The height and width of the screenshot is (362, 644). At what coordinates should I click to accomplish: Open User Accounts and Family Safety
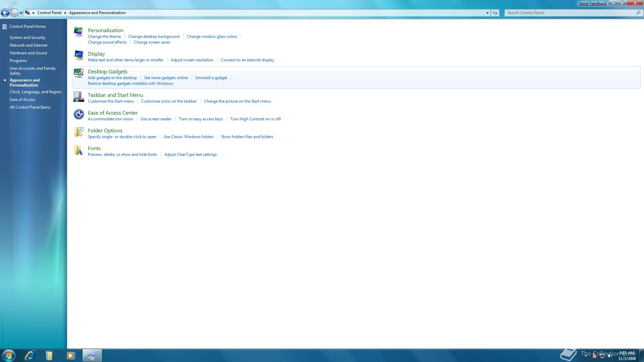33,71
